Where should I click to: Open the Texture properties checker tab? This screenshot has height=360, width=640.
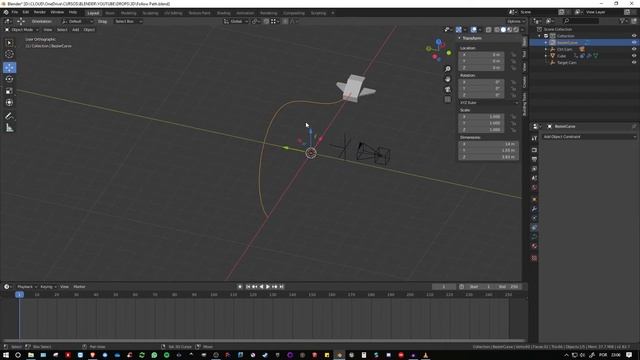[534, 258]
